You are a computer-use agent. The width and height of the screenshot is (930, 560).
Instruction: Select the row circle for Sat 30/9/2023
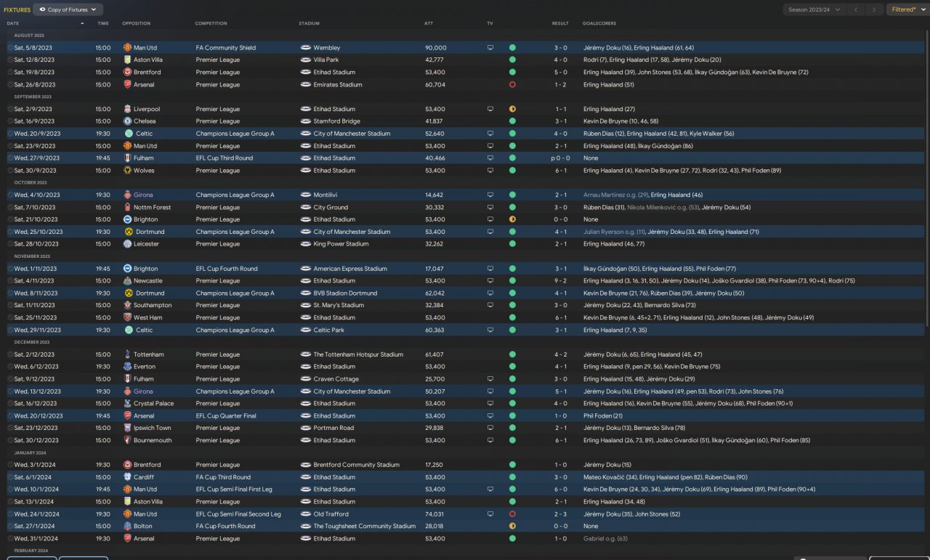tap(10, 171)
